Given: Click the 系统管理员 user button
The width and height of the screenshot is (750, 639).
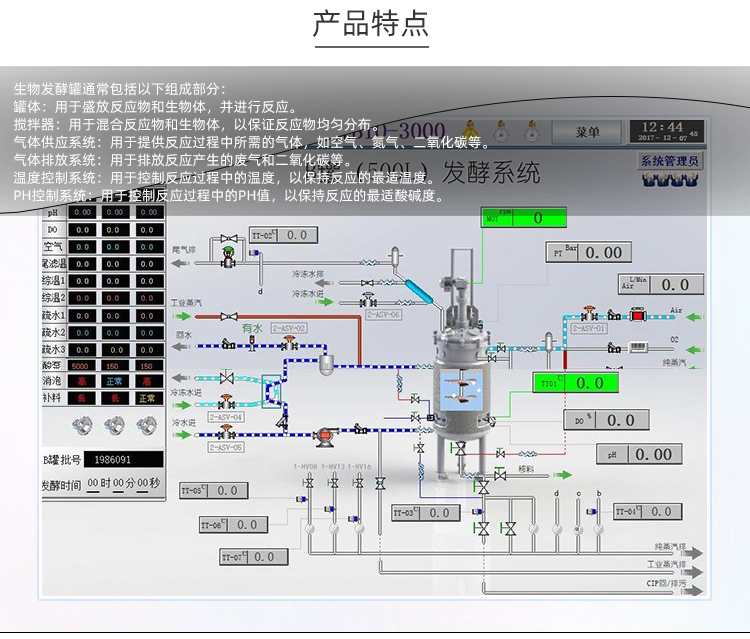Looking at the screenshot, I should tap(670, 161).
